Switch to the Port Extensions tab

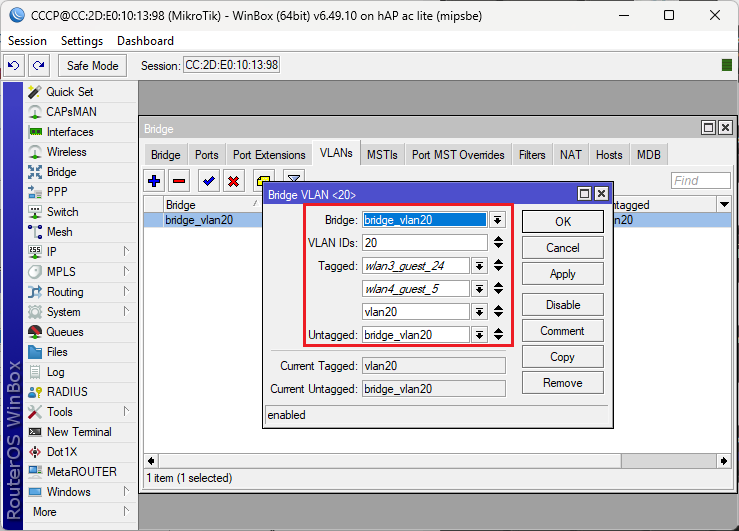pyautogui.click(x=269, y=155)
